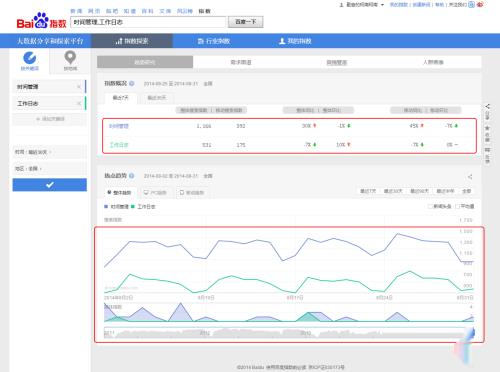Image resolution: width=500 pixels, height=372 pixels.
Task: Click the Baidu Index logo
Action: click(41, 21)
